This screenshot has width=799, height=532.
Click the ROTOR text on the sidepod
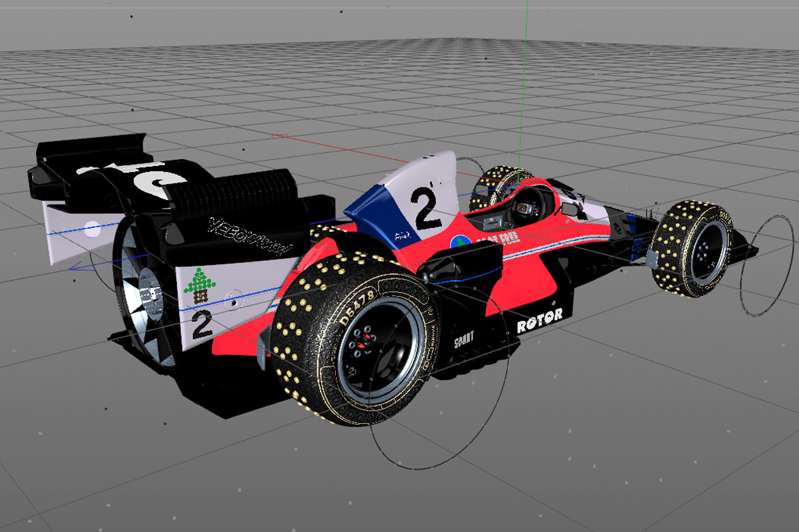(539, 320)
